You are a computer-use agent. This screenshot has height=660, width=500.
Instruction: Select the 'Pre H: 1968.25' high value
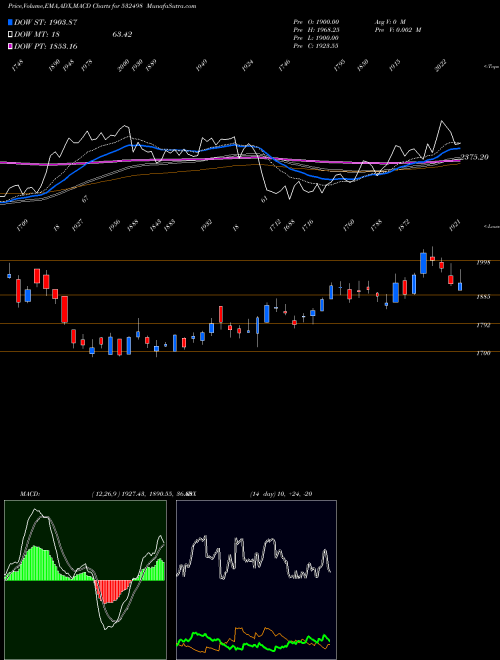pos(317,30)
